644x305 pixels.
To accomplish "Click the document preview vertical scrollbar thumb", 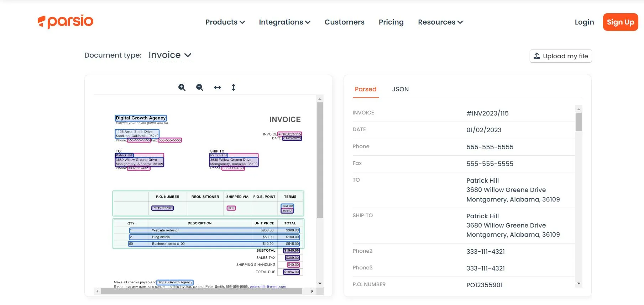I will pyautogui.click(x=320, y=160).
